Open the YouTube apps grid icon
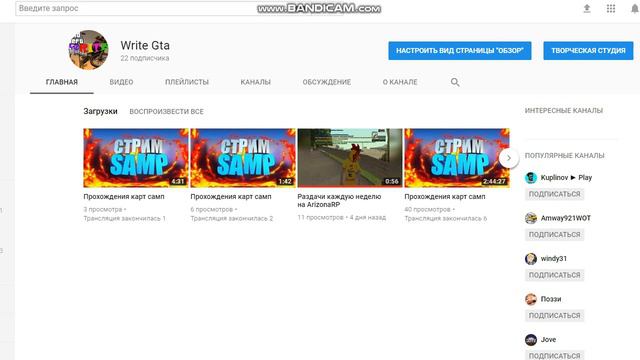Viewport: 640px width, 360px height. coord(611,8)
